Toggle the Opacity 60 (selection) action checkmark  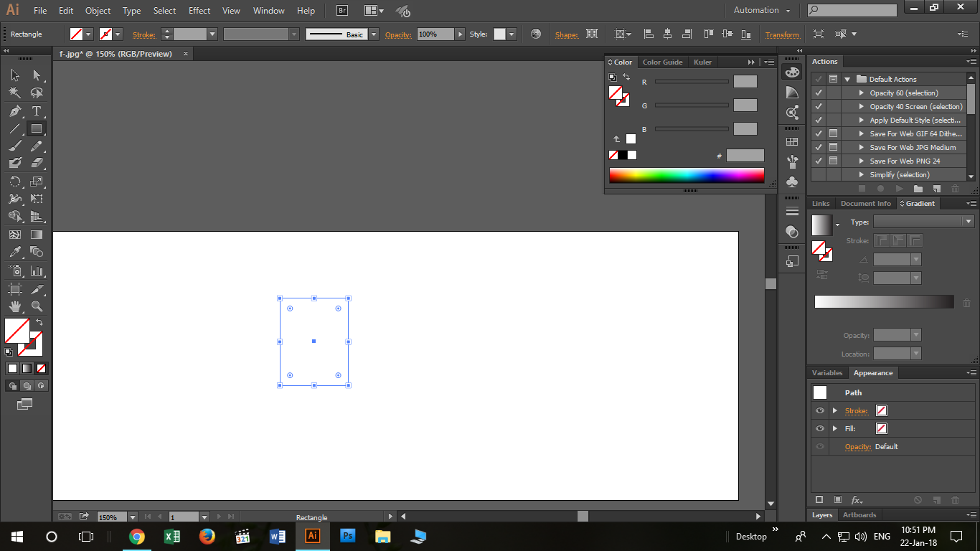[819, 93]
